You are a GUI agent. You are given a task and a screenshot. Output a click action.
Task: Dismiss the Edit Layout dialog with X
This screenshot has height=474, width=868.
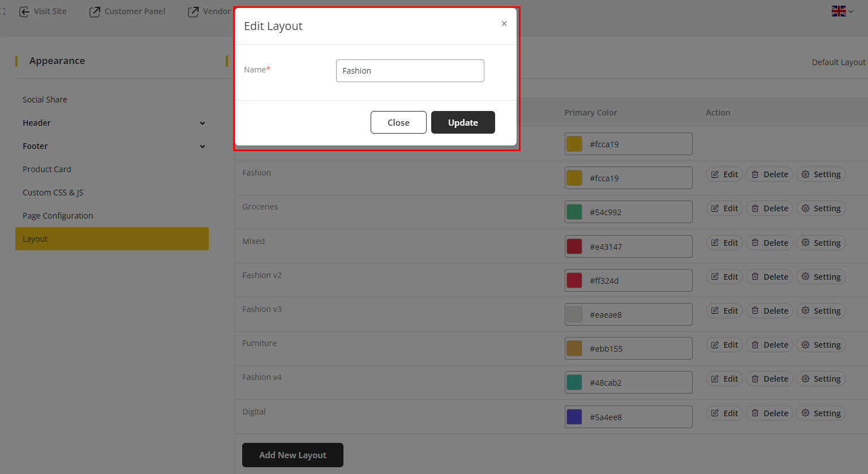[504, 24]
